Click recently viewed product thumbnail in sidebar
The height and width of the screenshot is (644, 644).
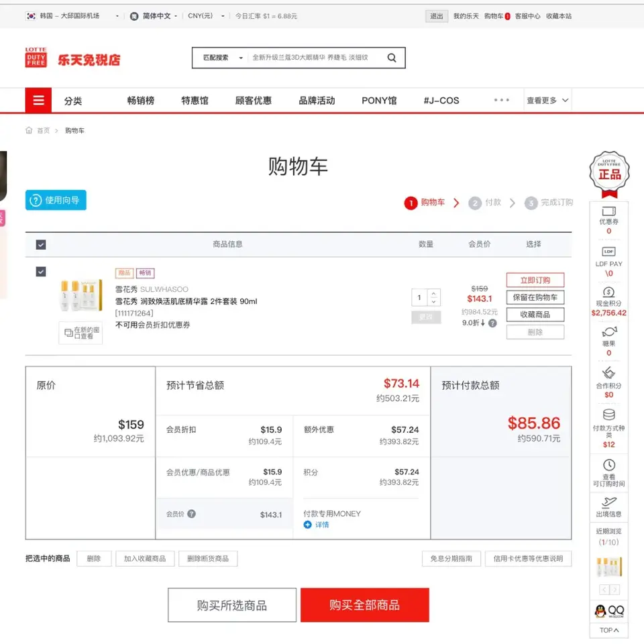(609, 568)
